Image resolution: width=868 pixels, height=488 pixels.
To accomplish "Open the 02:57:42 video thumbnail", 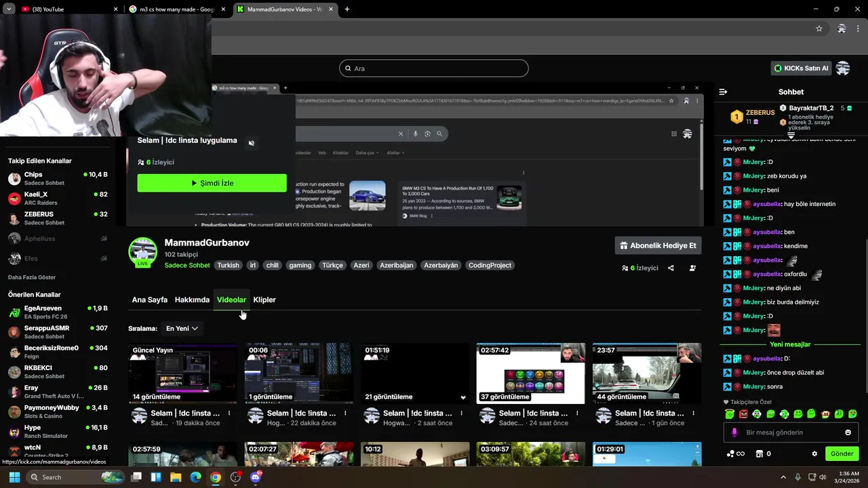I will click(531, 373).
